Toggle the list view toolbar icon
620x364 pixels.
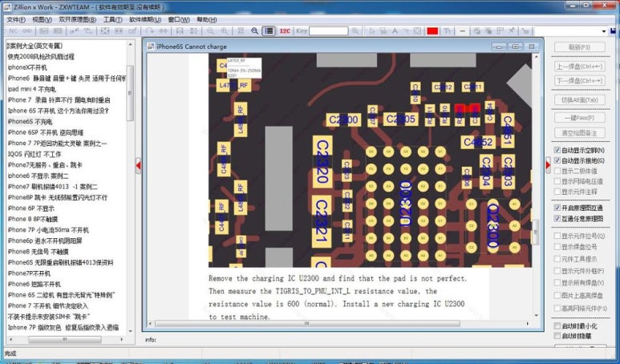269,30
